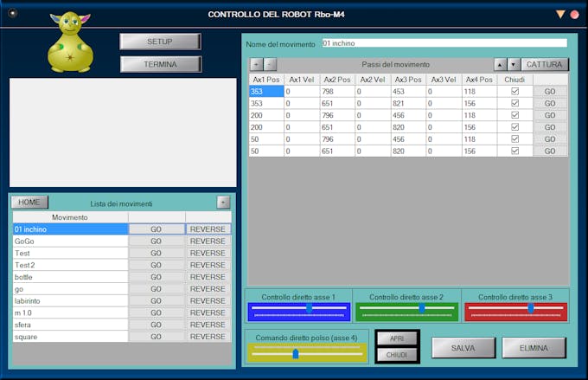This screenshot has height=380, width=588.
Task: Select GoGo in movement list
Action: tap(71, 241)
